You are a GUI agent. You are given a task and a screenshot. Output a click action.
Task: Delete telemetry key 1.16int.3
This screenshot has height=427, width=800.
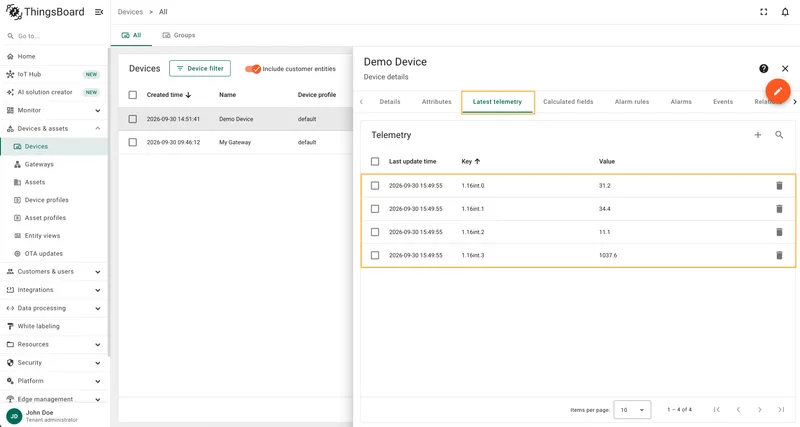(x=779, y=255)
